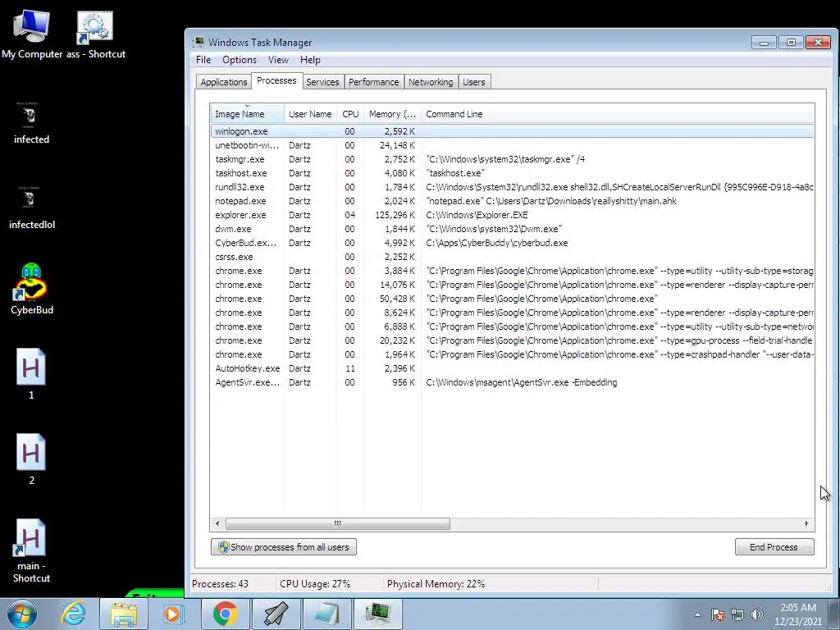Open My Computer desktop icon

31,34
